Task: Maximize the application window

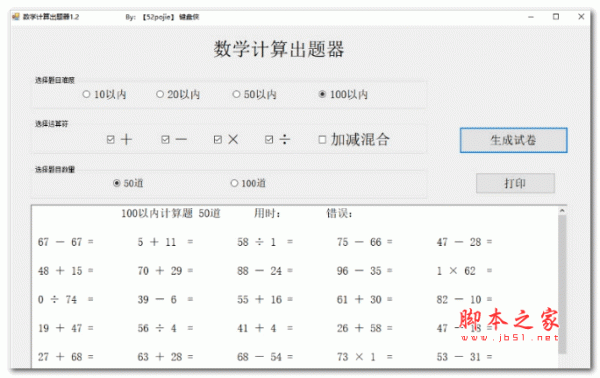Action: (x=556, y=17)
